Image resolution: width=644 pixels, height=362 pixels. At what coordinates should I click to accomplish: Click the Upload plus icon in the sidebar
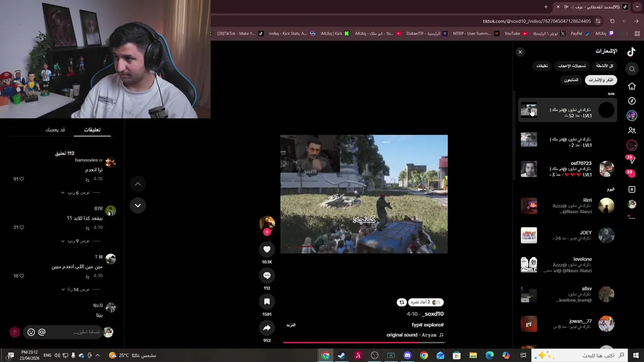tap(632, 190)
